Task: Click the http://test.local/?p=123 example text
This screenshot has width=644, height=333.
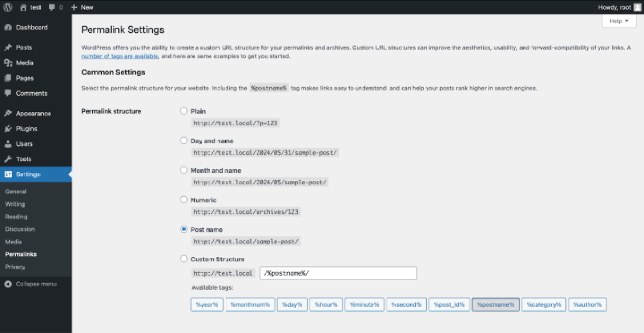Action: (235, 123)
